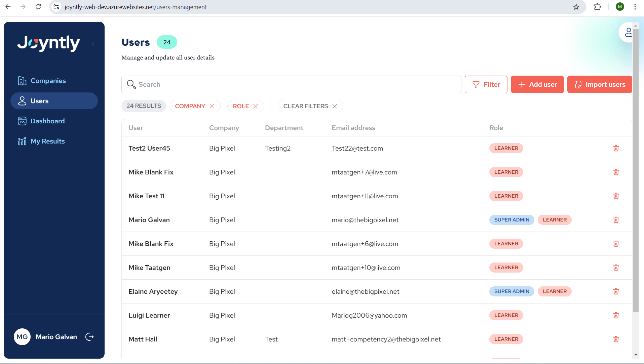Remove the ROLE filter chip
The height and width of the screenshot is (364, 644).
256,106
